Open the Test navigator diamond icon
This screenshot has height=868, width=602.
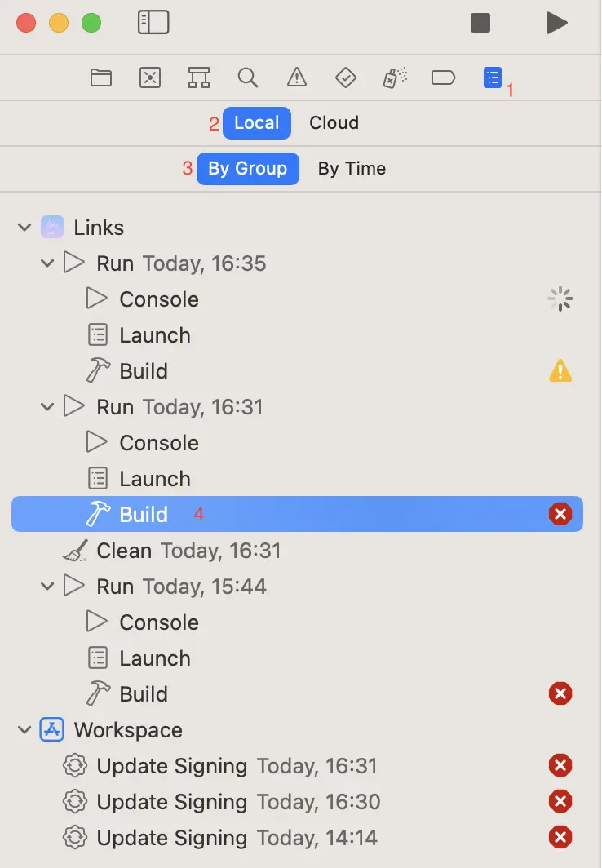point(346,77)
